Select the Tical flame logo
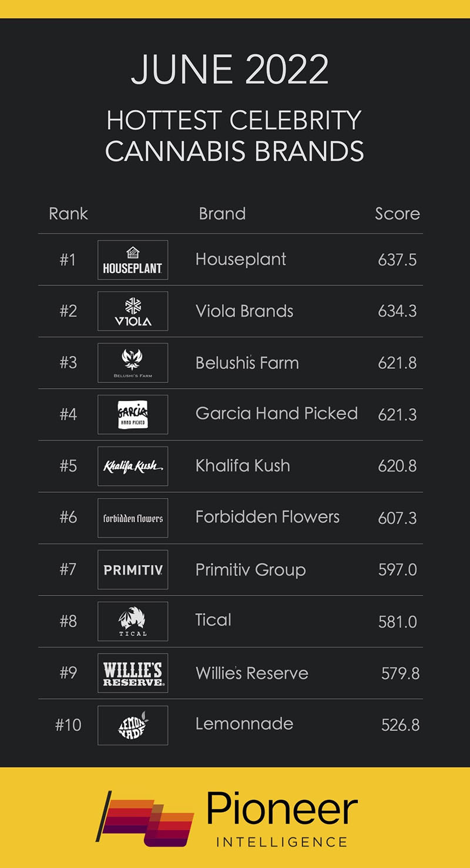This screenshot has width=470, height=868. click(x=133, y=621)
